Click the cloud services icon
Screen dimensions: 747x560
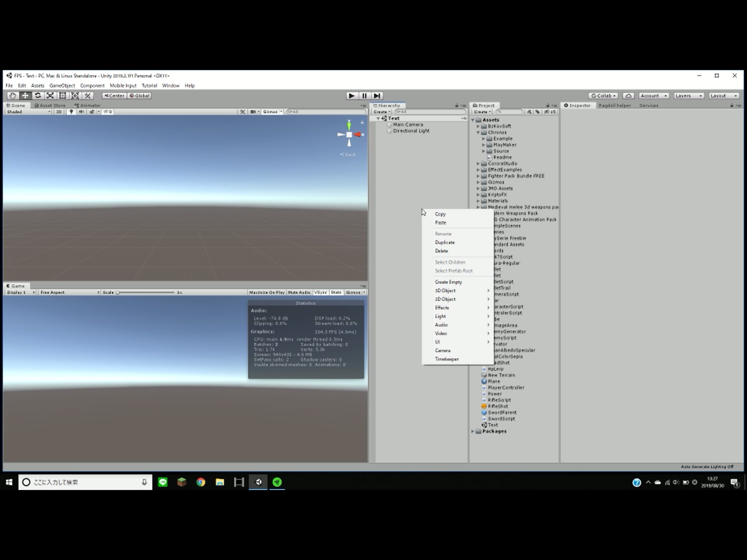tap(628, 96)
